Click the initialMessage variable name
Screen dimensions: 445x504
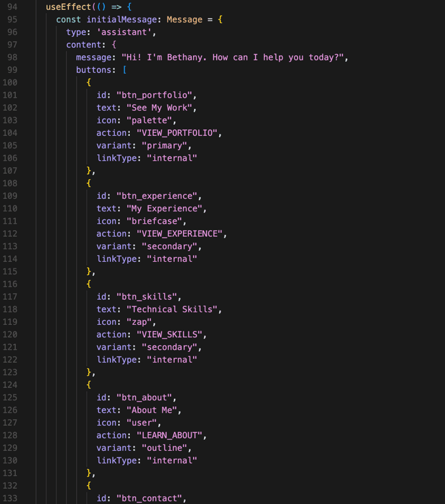point(121,19)
